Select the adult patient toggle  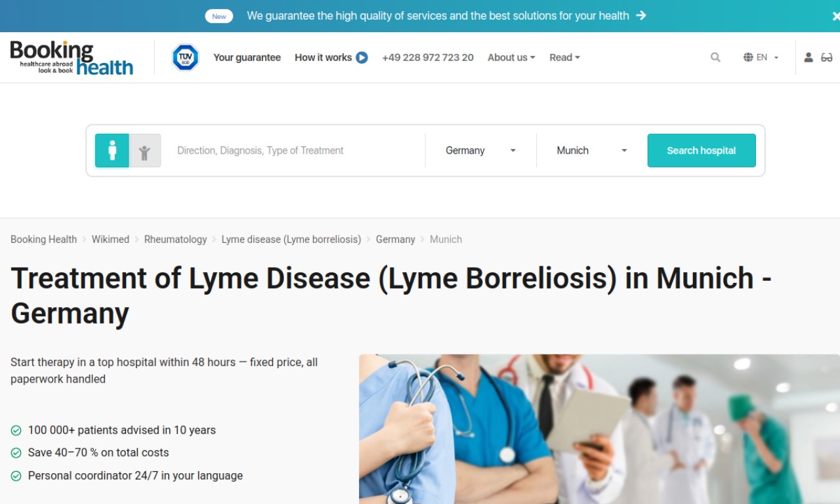112,150
